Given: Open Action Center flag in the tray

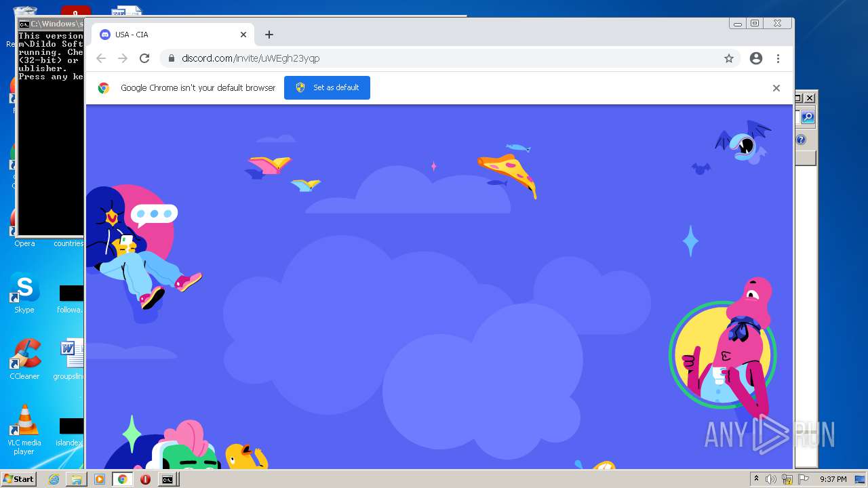Looking at the screenshot, I should [x=803, y=479].
